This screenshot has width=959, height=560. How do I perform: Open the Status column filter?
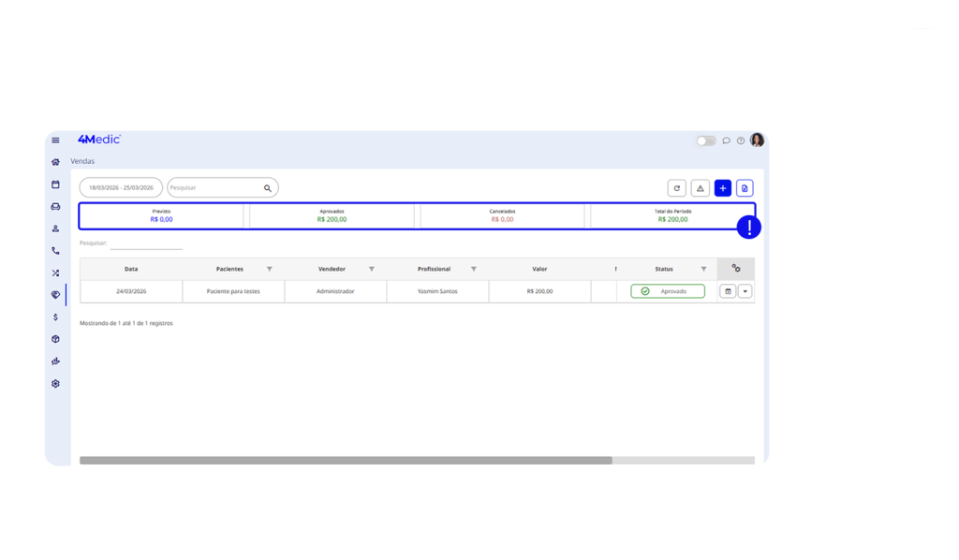pos(703,269)
